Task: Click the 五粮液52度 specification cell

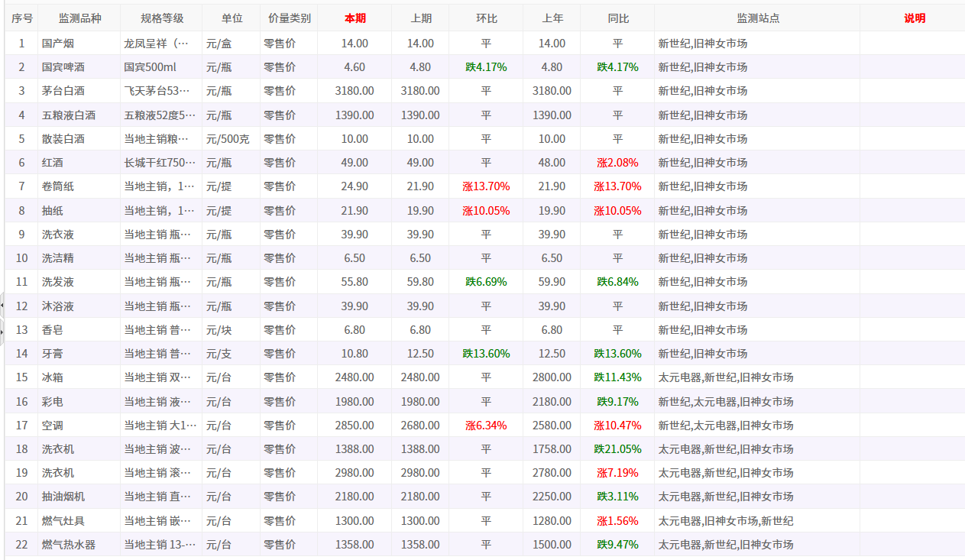Action: [x=161, y=115]
